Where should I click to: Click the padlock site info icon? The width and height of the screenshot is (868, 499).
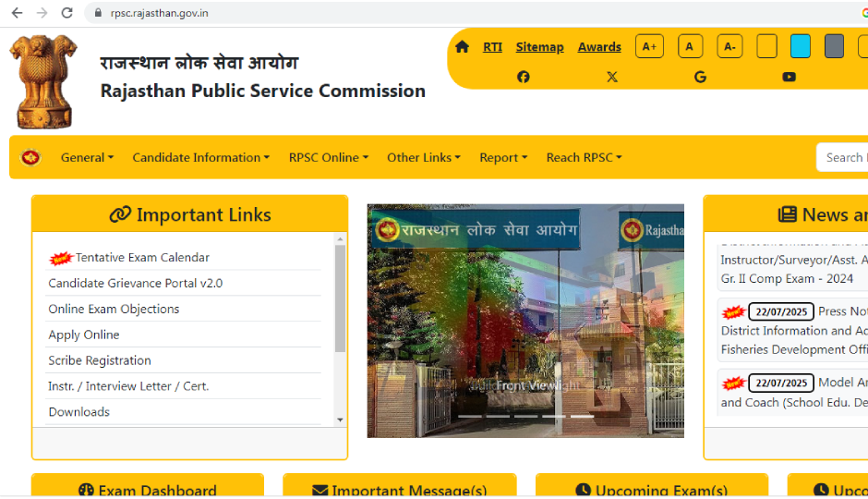pyautogui.click(x=98, y=13)
